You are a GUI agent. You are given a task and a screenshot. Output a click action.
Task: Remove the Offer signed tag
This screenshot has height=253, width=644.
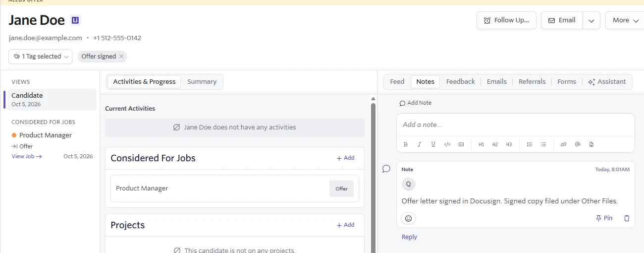(x=121, y=57)
